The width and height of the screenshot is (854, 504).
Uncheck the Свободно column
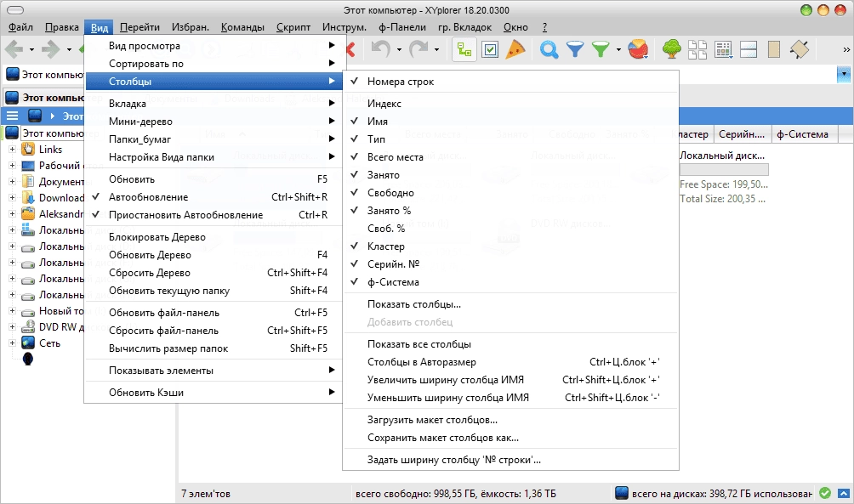tap(510, 193)
